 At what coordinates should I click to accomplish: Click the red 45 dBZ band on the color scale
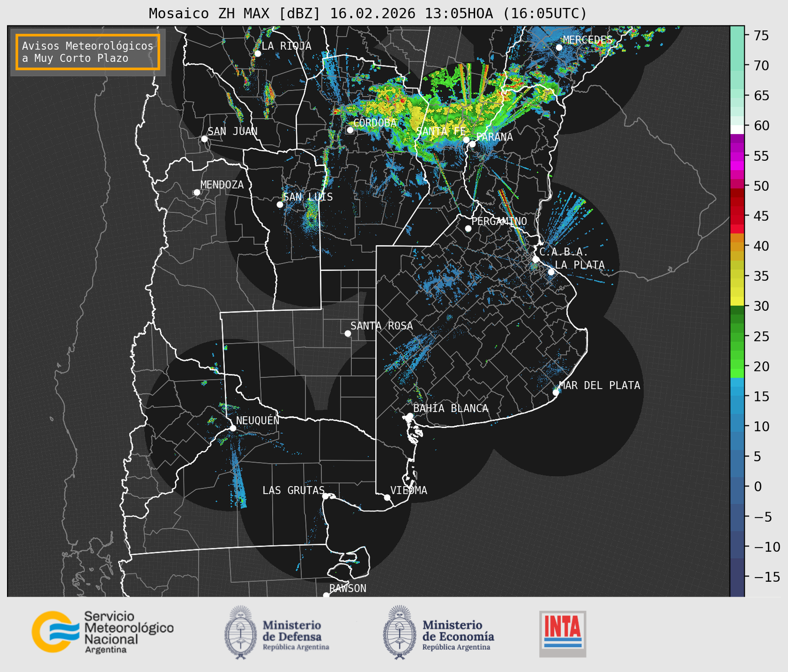click(x=737, y=216)
